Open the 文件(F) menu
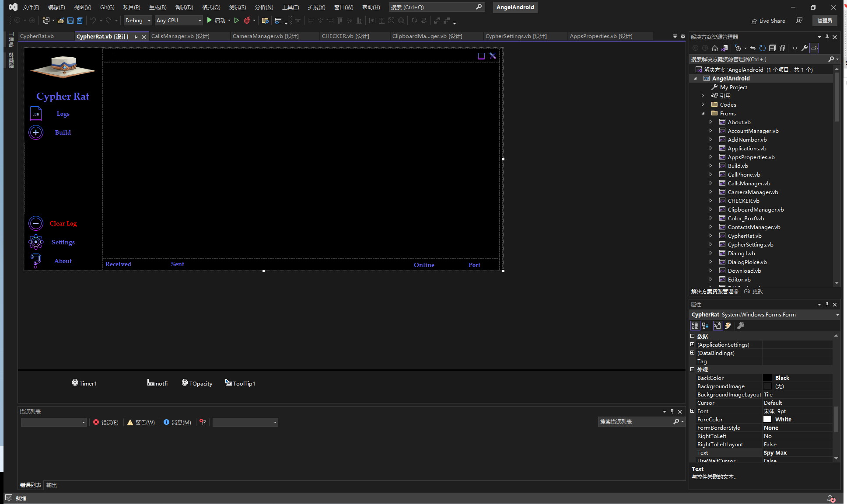 [31, 7]
